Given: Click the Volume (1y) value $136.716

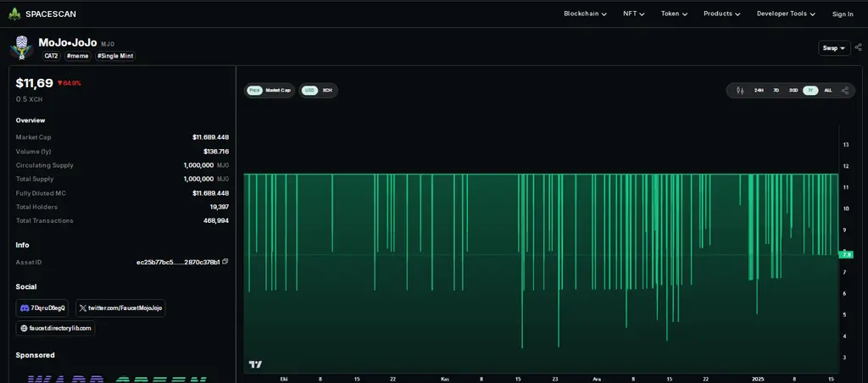Looking at the screenshot, I should click(x=216, y=151).
